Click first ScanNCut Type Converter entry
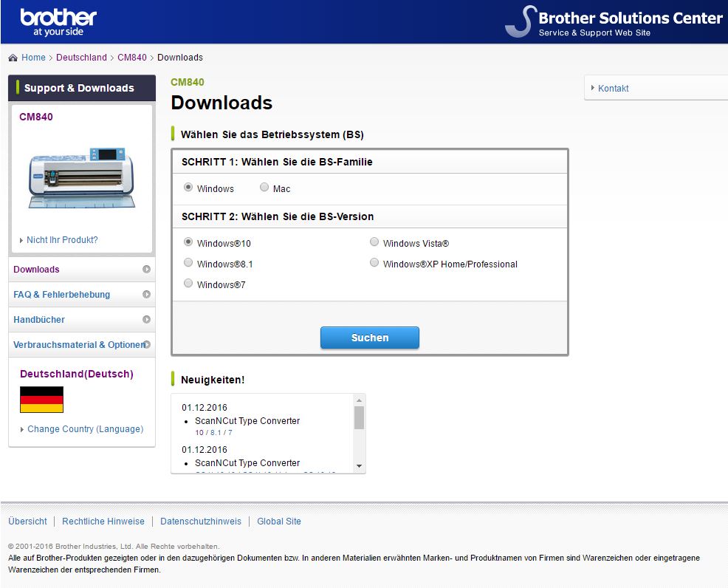 tap(247, 421)
